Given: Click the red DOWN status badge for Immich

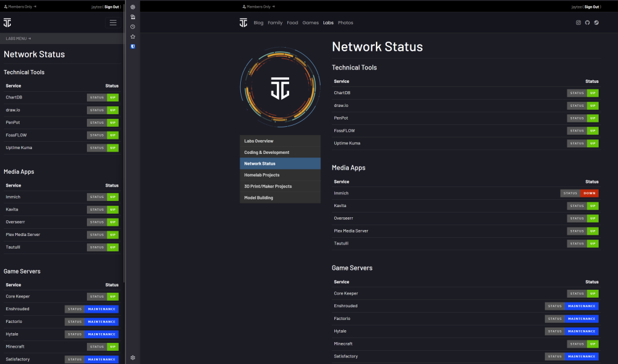Looking at the screenshot, I should [589, 193].
